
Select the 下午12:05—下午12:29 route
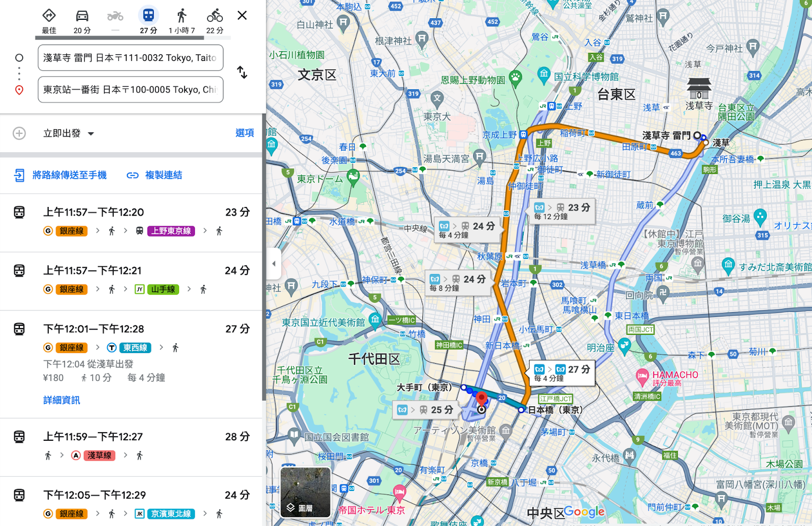coord(131,502)
